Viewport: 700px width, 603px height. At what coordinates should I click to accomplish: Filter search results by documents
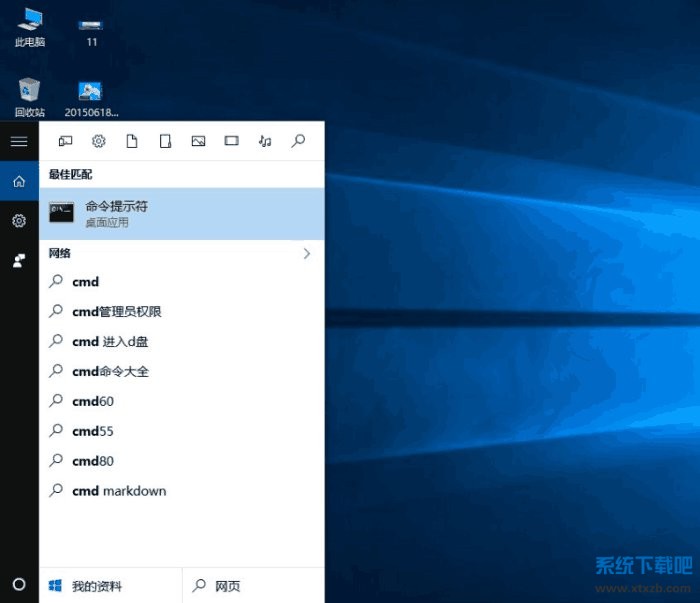tap(131, 141)
